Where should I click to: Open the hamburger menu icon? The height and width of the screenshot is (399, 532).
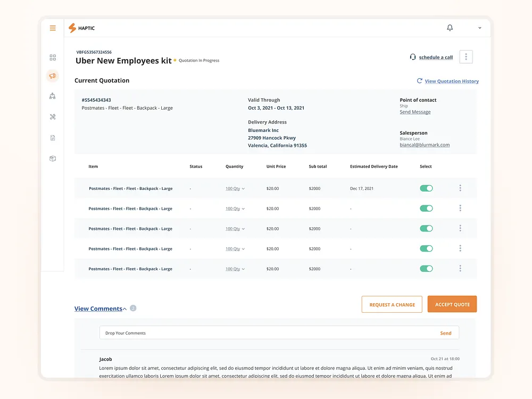point(53,28)
